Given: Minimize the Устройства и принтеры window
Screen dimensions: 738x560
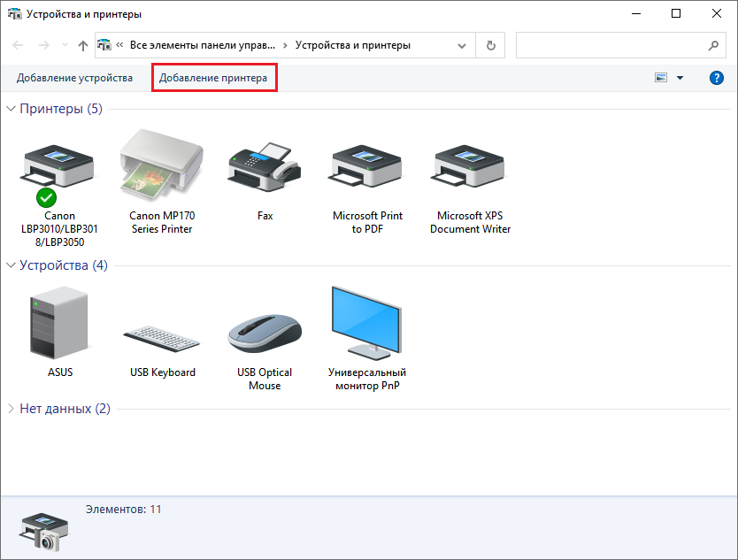Looking at the screenshot, I should click(636, 13).
